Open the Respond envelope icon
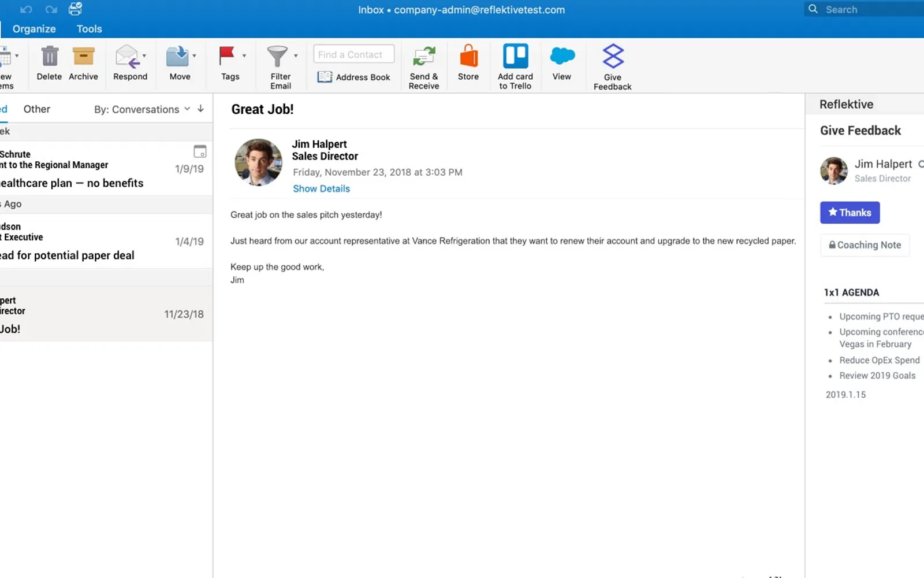924x578 pixels. 126,57
